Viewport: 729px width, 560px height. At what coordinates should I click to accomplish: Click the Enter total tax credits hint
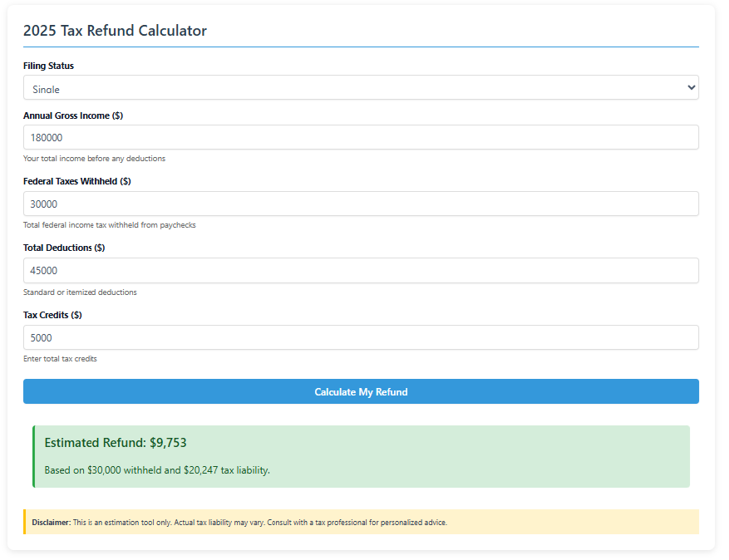pos(63,358)
